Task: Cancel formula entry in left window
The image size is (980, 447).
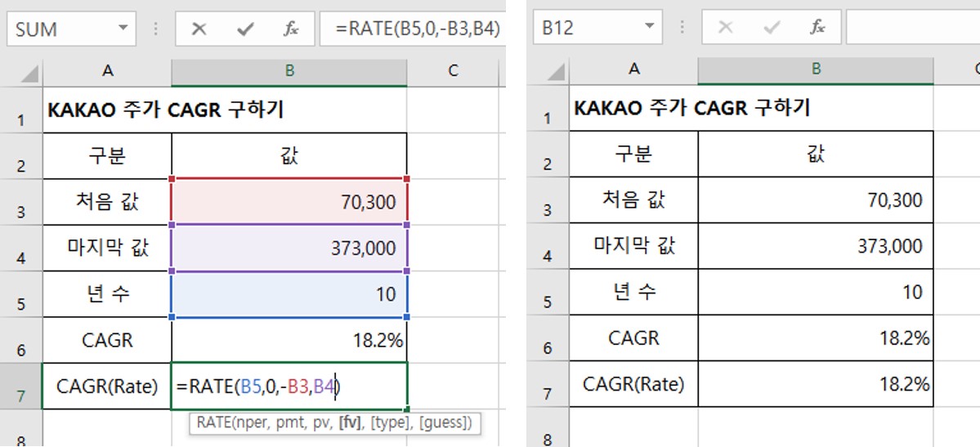Action: (x=199, y=29)
